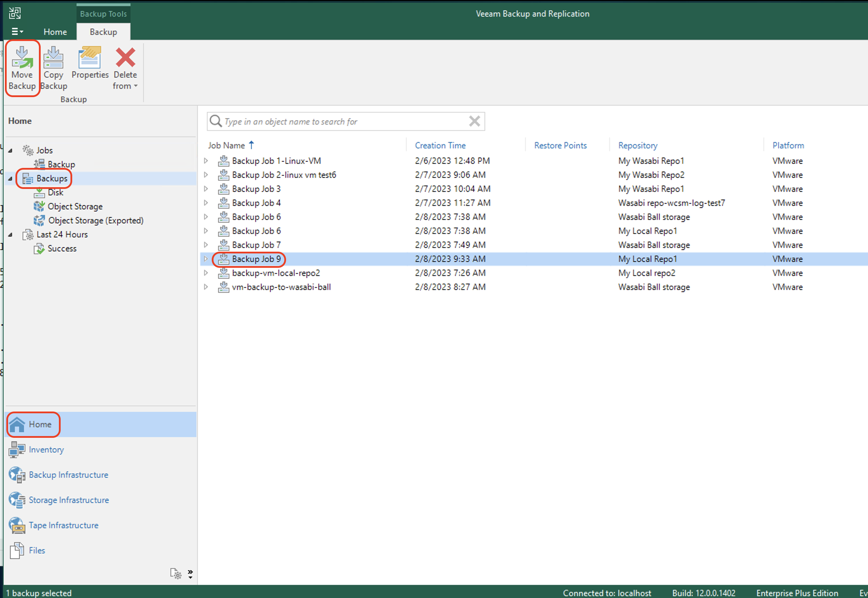Select the Backup Job 3 entry
Screen dimensions: 868x598
256,189
